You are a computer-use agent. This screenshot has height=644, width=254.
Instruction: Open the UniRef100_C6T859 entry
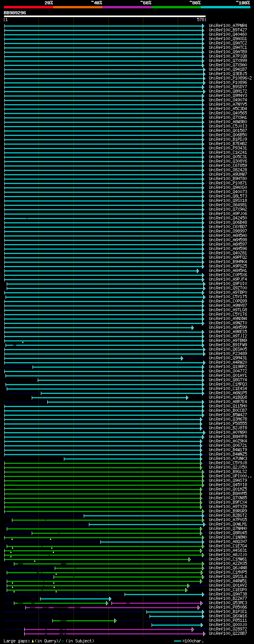pos(228,166)
